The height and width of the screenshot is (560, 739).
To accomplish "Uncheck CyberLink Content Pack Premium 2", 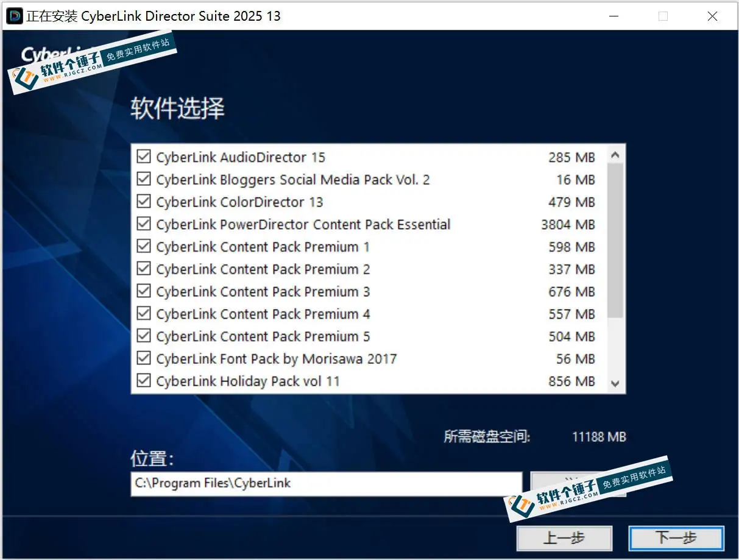I will pos(144,269).
